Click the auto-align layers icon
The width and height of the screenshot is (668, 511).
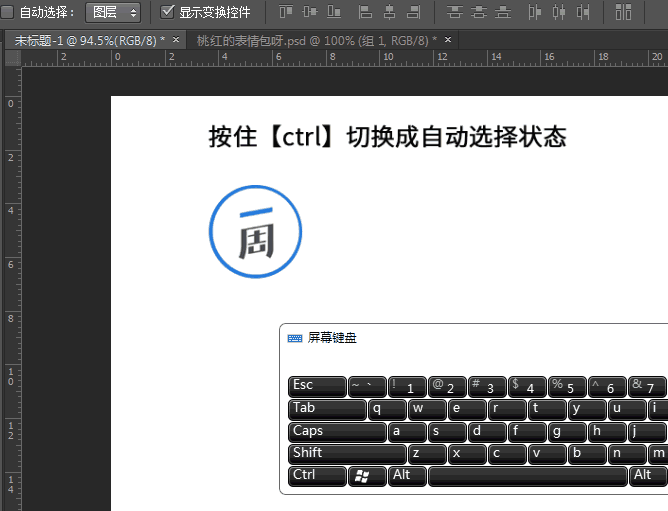[623, 12]
